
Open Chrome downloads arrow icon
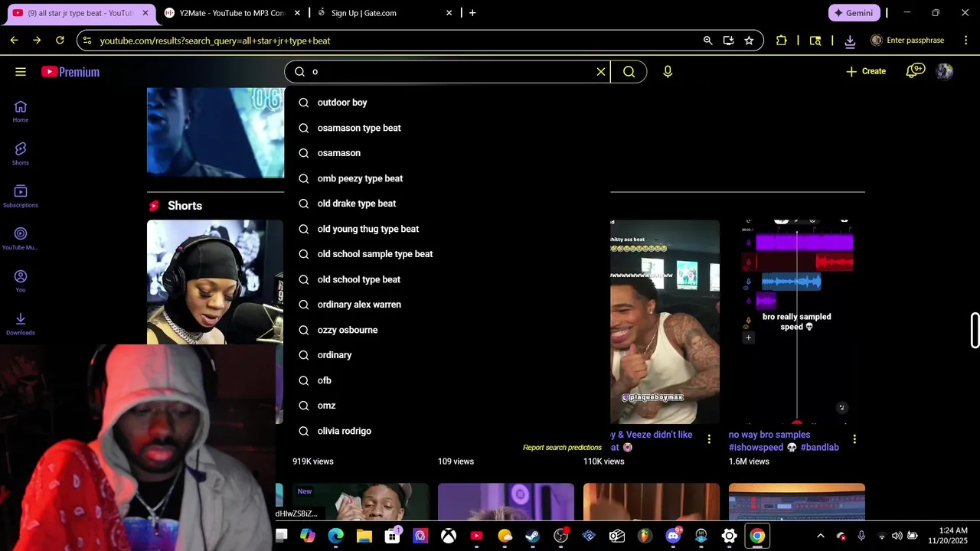pos(850,41)
